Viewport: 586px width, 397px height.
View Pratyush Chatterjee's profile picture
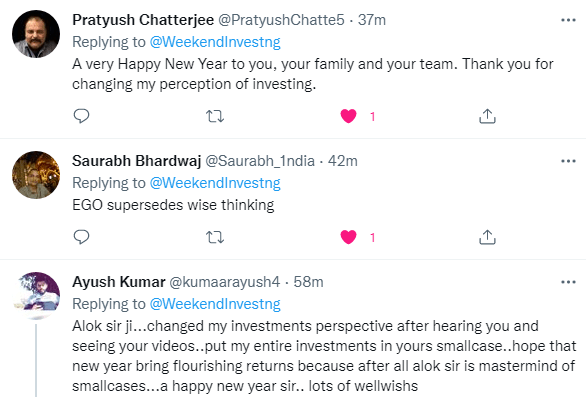(36, 34)
